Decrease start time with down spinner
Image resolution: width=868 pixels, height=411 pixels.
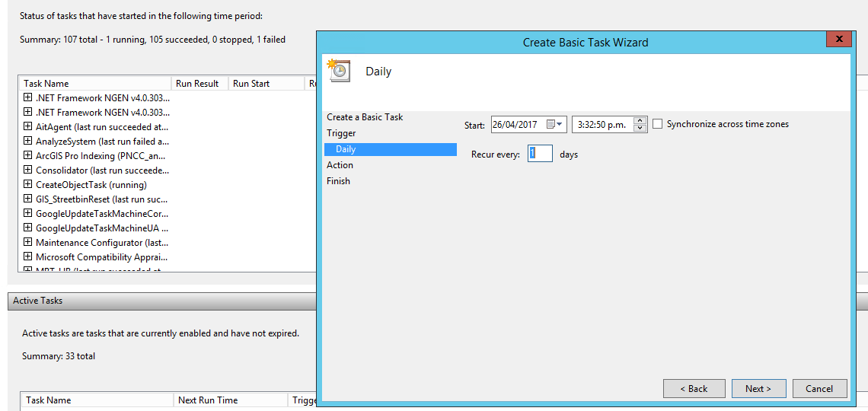(640, 129)
